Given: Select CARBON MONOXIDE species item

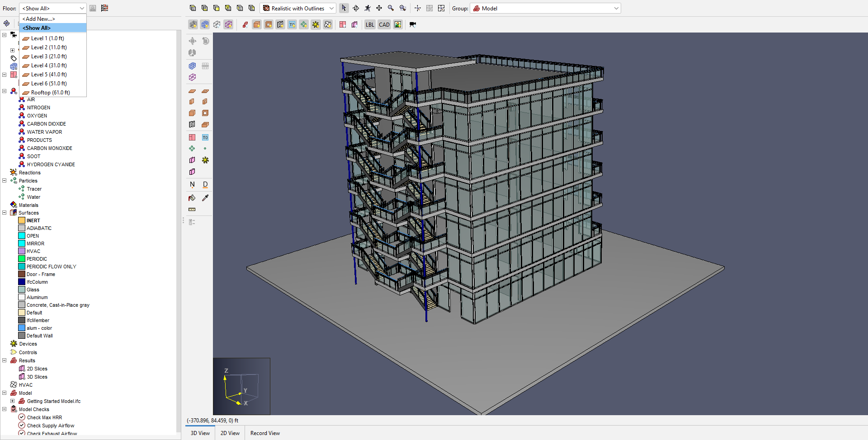Looking at the screenshot, I should coord(50,148).
